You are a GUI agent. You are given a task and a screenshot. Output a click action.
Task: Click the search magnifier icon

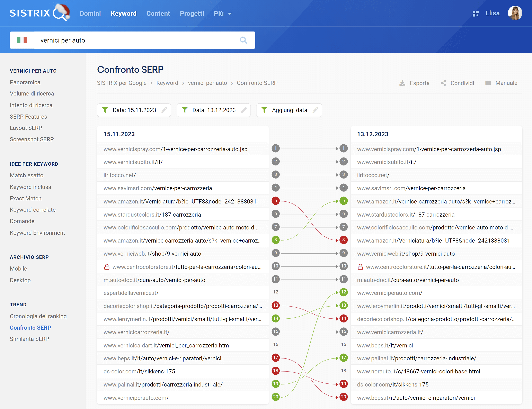[x=243, y=40]
